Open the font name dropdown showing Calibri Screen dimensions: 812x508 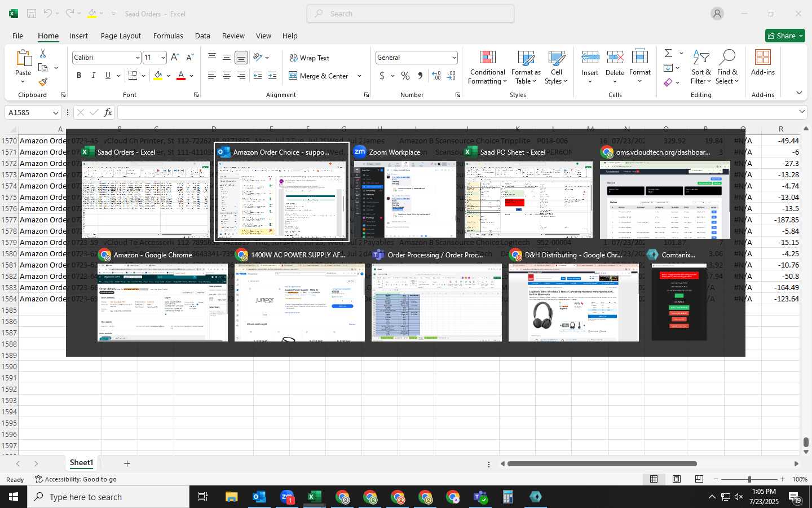pos(138,58)
